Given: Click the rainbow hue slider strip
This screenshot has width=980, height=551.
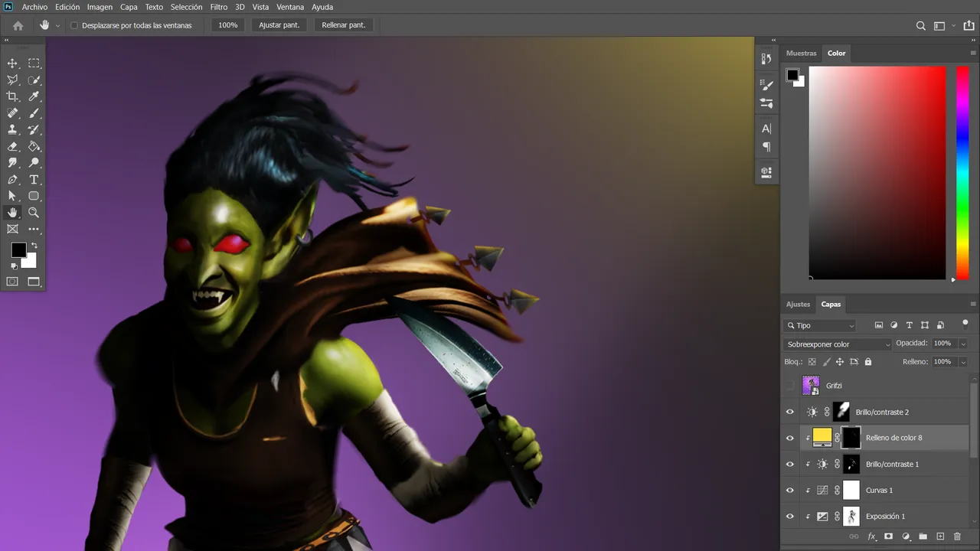Looking at the screenshot, I should (962, 173).
